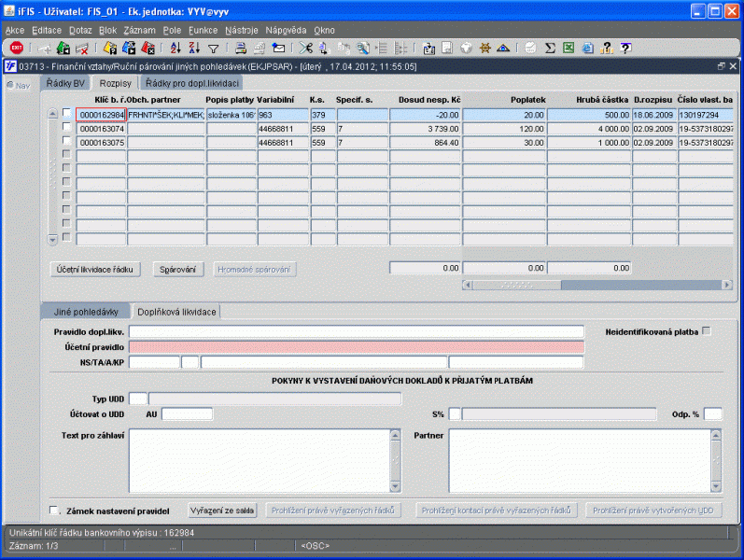Image resolution: width=744 pixels, height=560 pixels.
Task: Click the ship wheel icon
Action: tap(484, 48)
